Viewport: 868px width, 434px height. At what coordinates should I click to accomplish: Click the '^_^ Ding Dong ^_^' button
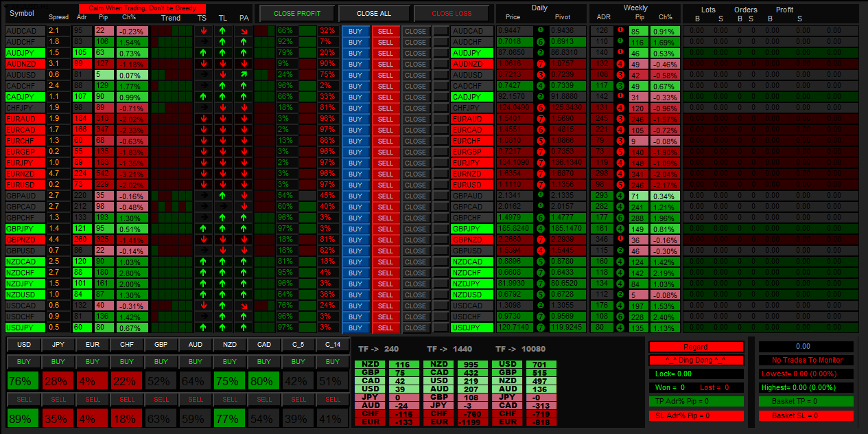point(696,361)
